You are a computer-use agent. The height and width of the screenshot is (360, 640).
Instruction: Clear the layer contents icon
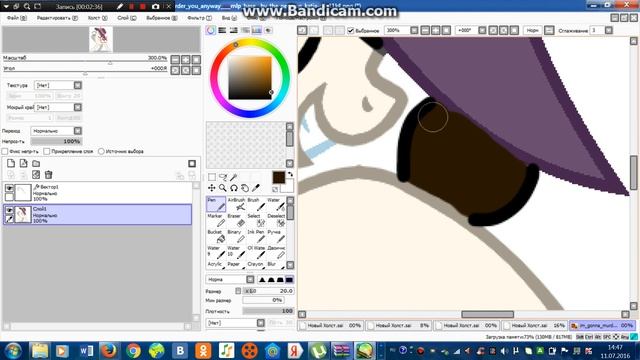(x=36, y=175)
